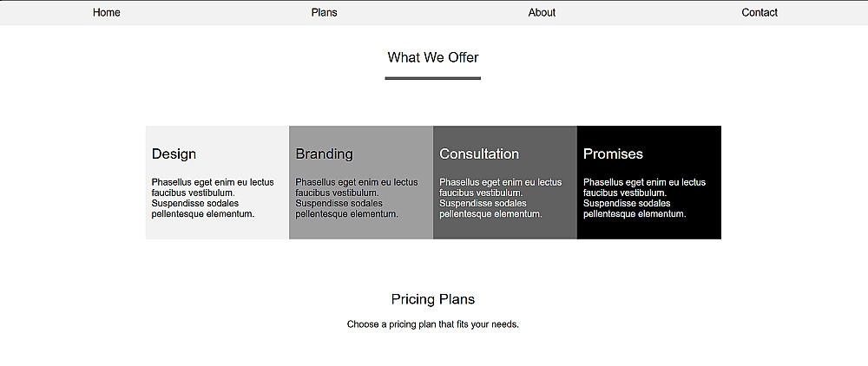This screenshot has height=366, width=868.
Task: Select the Branding card title
Action: [x=324, y=154]
